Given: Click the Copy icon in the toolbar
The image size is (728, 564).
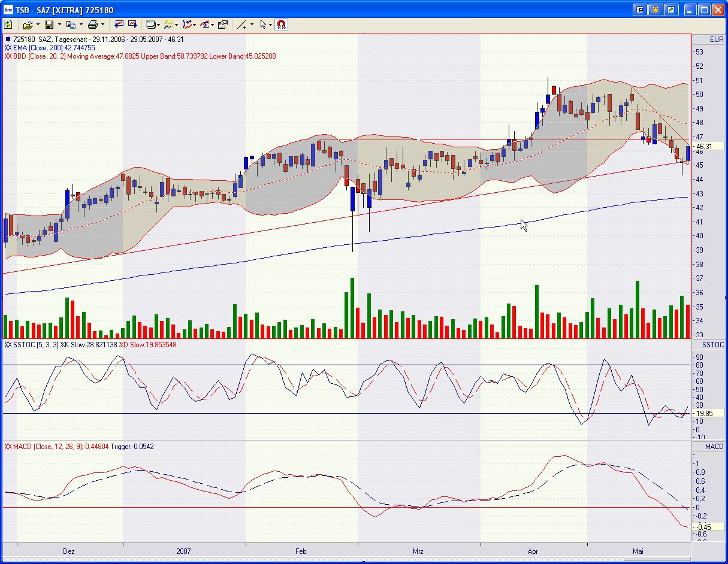Looking at the screenshot, I should pos(72,25).
